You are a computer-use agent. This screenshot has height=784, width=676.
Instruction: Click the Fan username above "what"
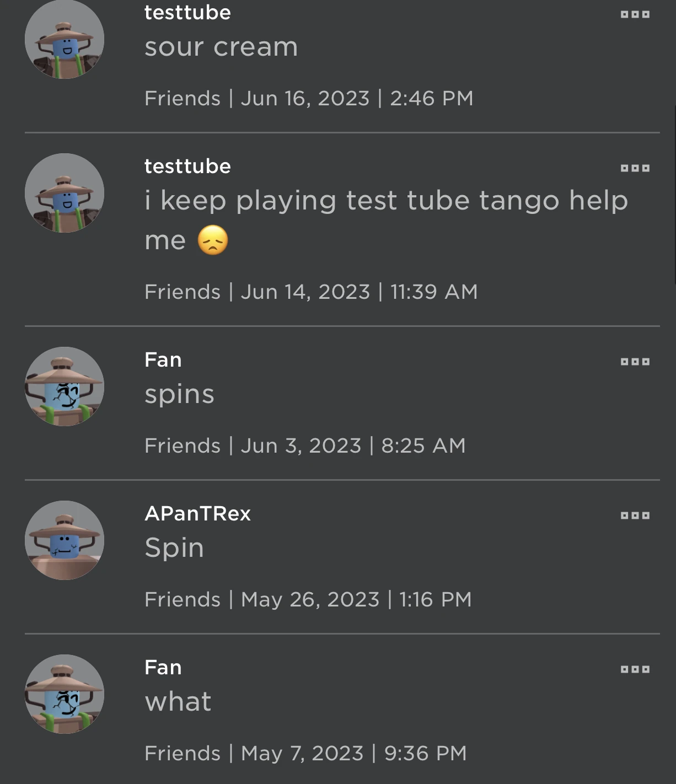click(163, 668)
